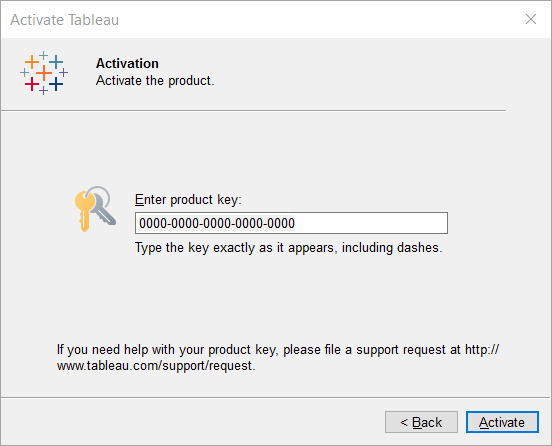This screenshot has height=446, width=552.
Task: Click the teal plus in the Tableau logo
Action: 56,62
